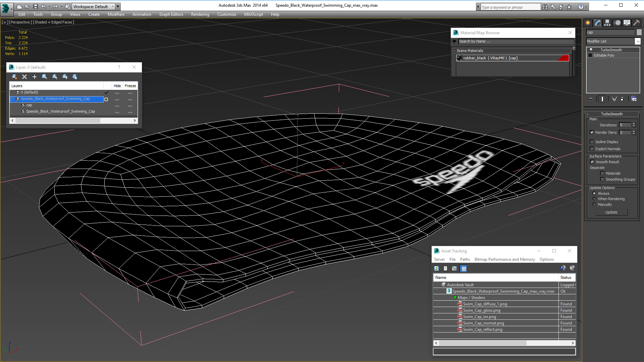Click the Open File folder icon
The height and width of the screenshot is (362, 644).
click(28, 6)
